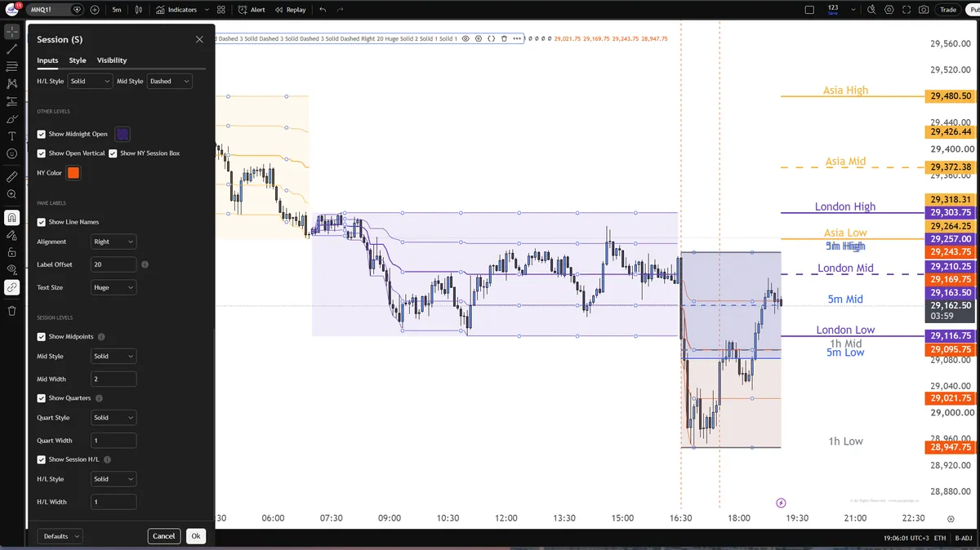Click the Cancel button
The height and width of the screenshot is (550, 980).
pos(164,536)
